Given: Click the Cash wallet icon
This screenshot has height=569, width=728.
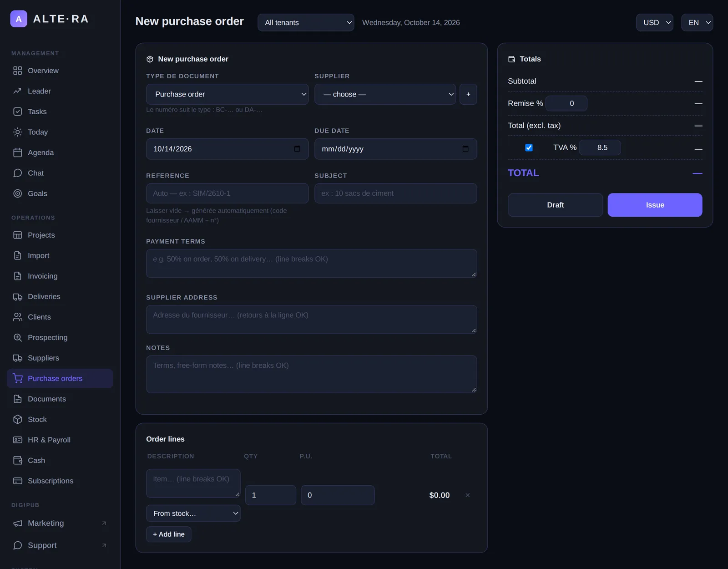Looking at the screenshot, I should tap(17, 461).
